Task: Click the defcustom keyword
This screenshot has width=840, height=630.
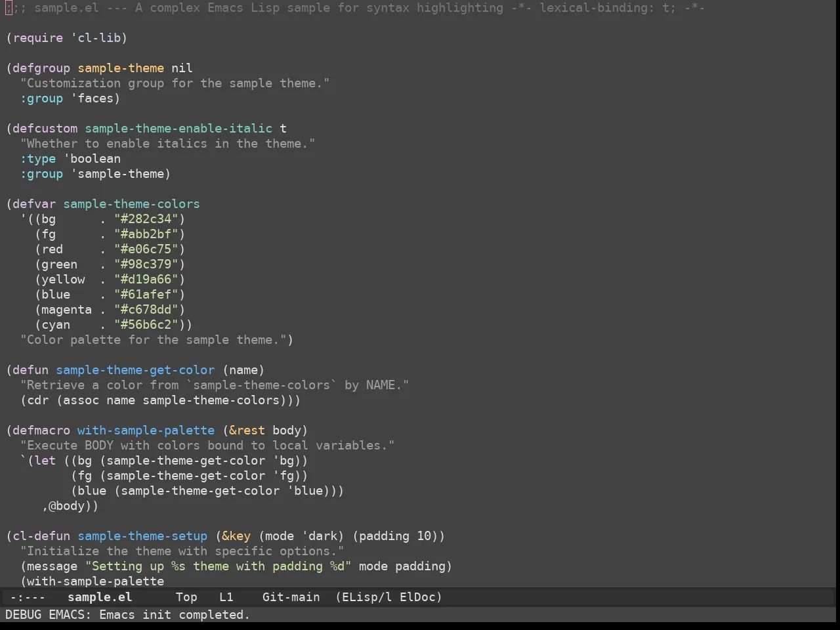Action: [x=45, y=129]
